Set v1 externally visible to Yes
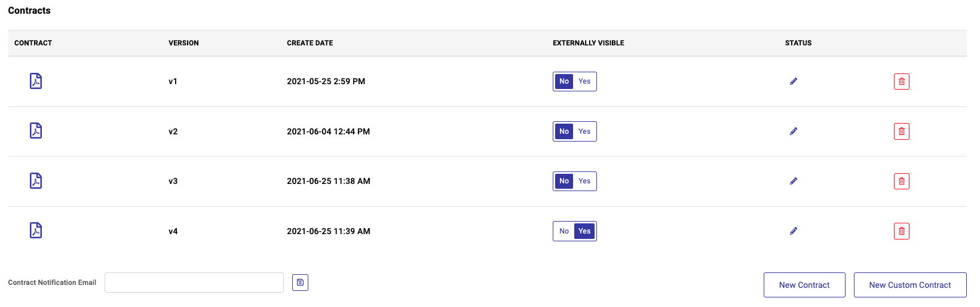Viewport: 980px width, 307px height. 584,81
